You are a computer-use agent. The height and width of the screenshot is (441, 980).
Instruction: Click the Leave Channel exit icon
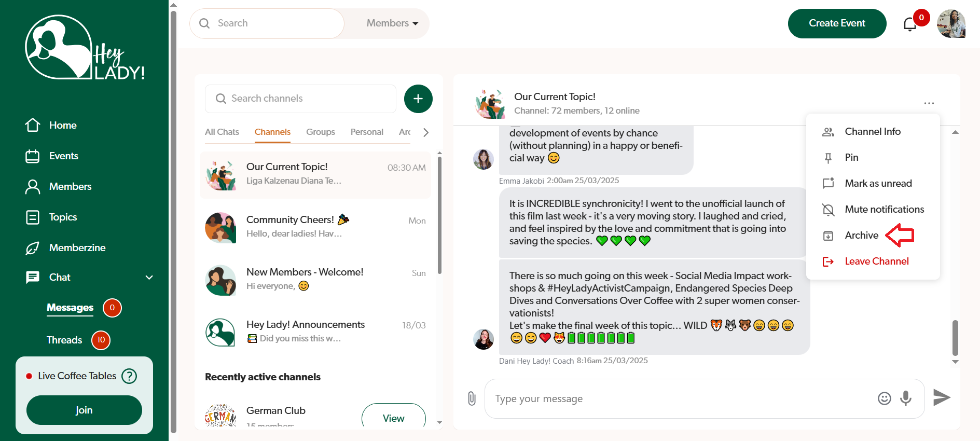(828, 261)
